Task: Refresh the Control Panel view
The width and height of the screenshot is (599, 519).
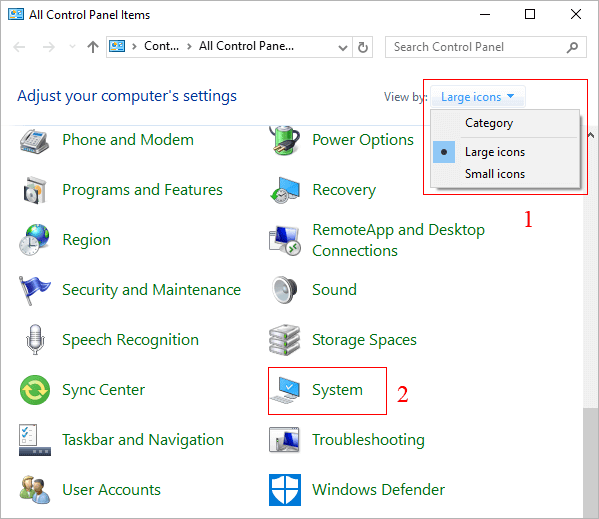Action: [x=363, y=47]
